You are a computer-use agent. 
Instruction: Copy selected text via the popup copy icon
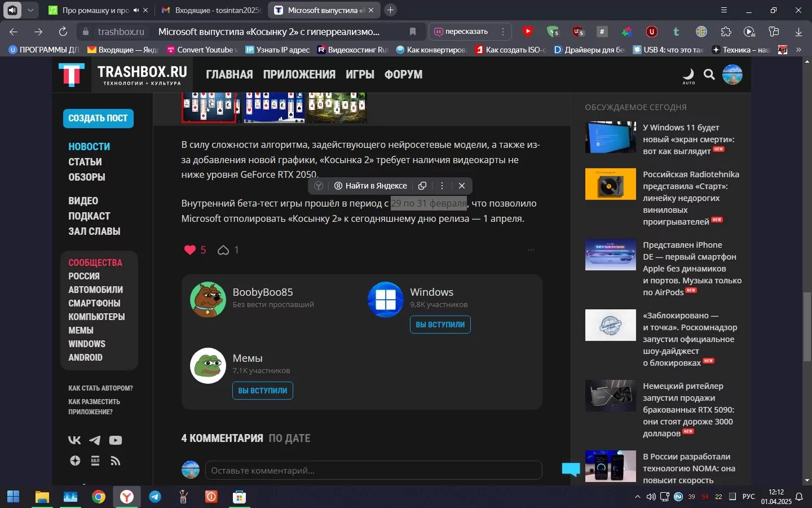[422, 186]
